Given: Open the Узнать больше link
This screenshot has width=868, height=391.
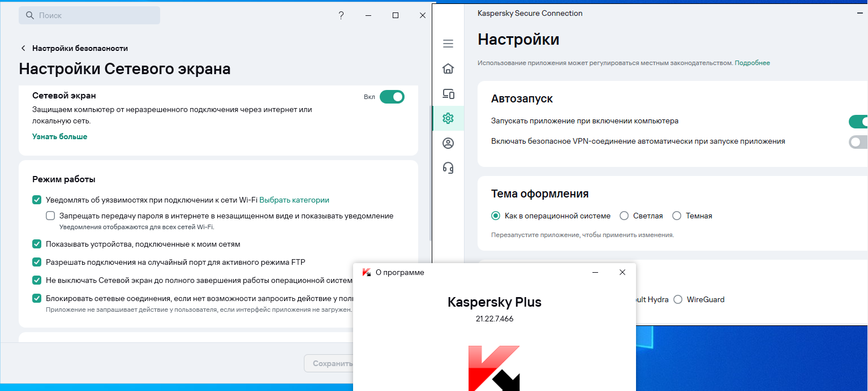Looking at the screenshot, I should (59, 136).
